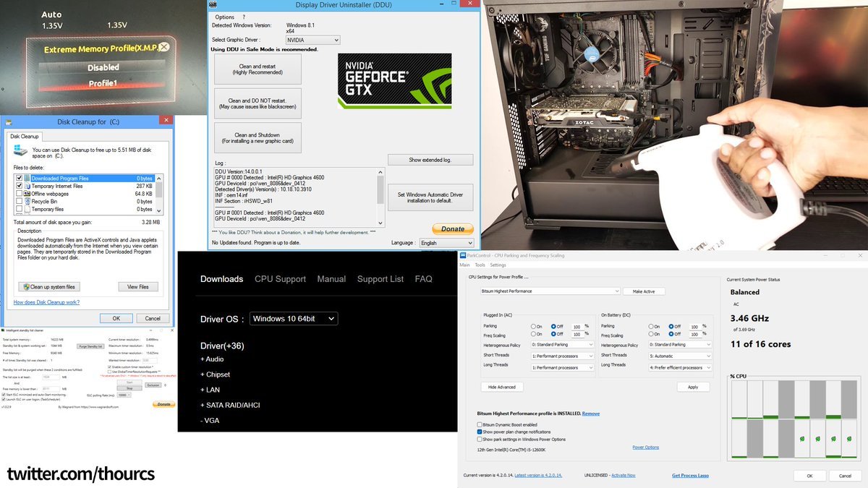
Task: Open the Tools menu in ParkControl
Action: tap(480, 265)
